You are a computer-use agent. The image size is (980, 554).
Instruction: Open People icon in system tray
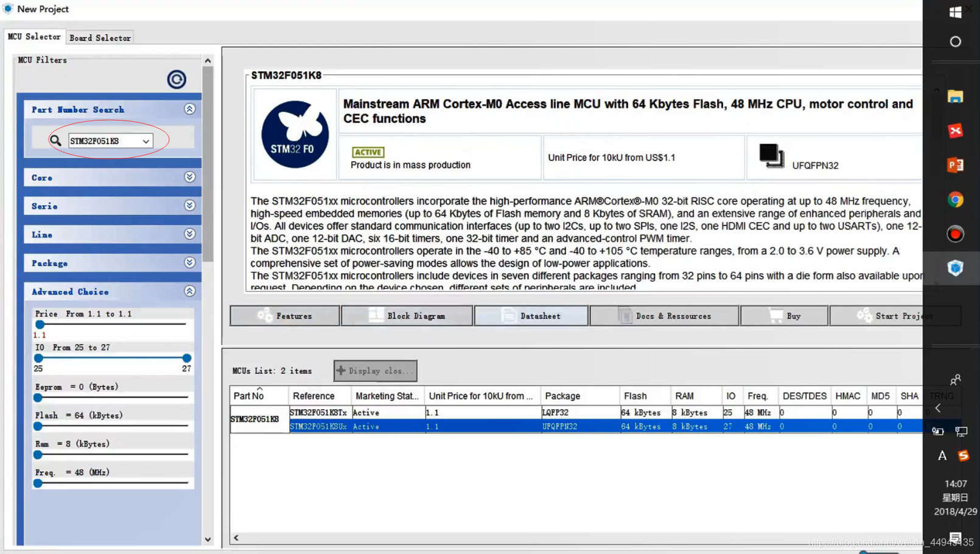click(955, 380)
